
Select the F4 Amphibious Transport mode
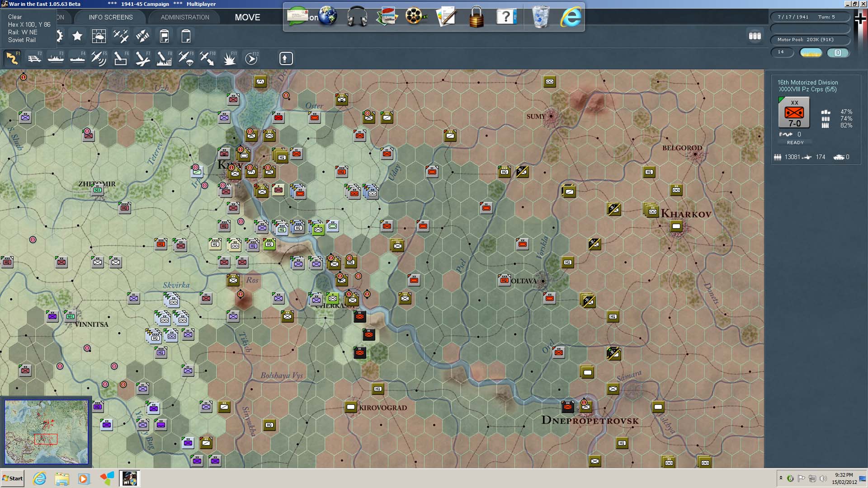tap(77, 58)
